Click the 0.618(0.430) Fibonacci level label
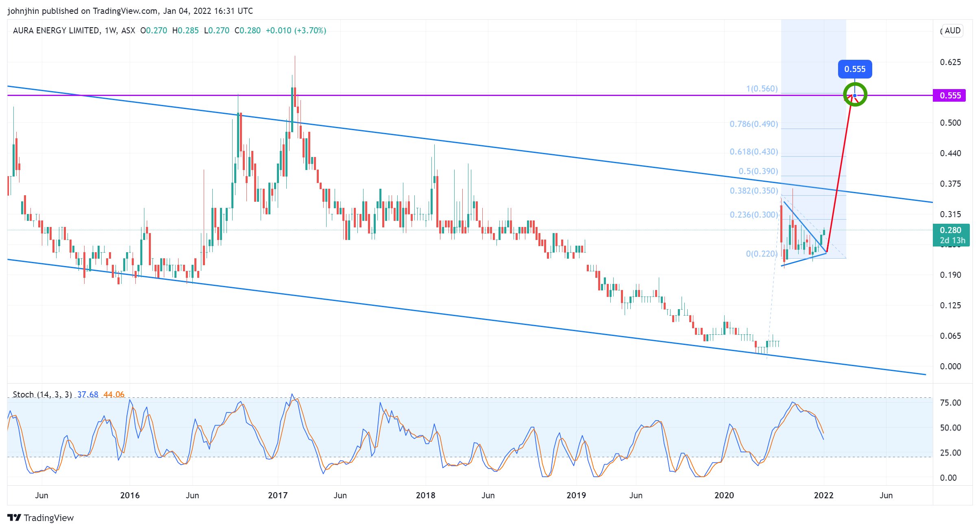 [x=754, y=152]
